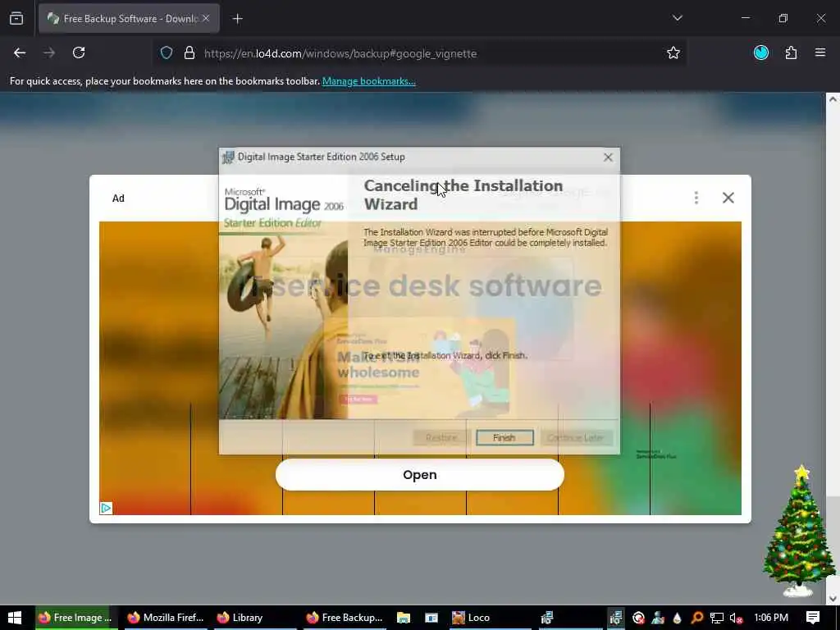This screenshot has height=630, width=840.
Task: Click the AdChoices icon in the ad
Action: (x=106, y=508)
